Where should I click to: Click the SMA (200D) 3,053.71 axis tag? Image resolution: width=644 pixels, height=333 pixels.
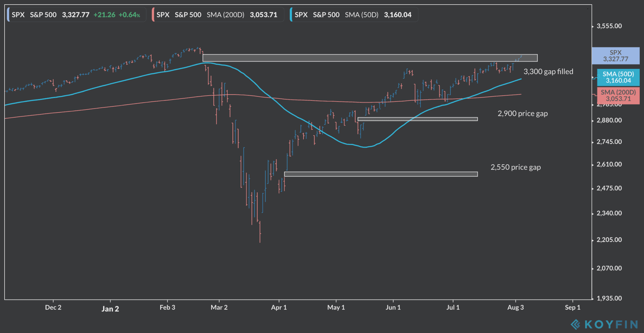click(618, 96)
